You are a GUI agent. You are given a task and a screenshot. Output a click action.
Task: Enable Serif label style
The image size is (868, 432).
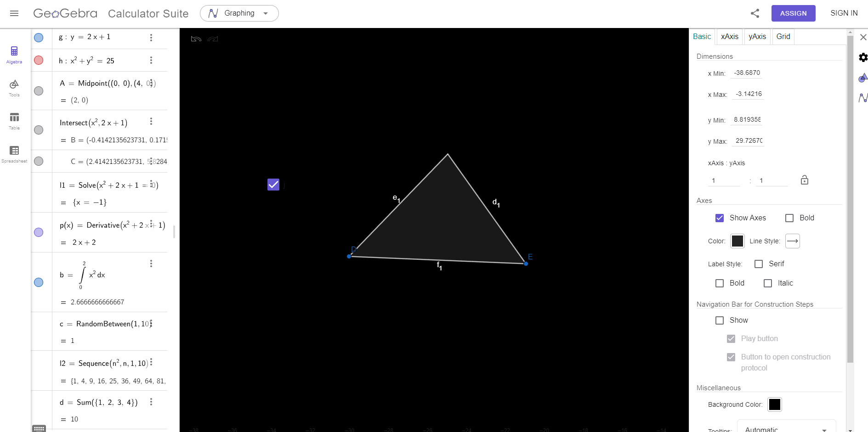[759, 264]
